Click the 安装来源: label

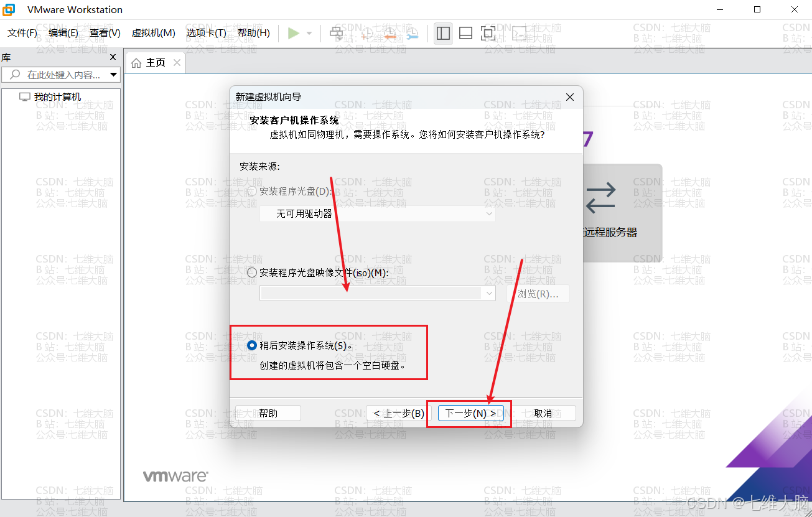click(x=259, y=167)
